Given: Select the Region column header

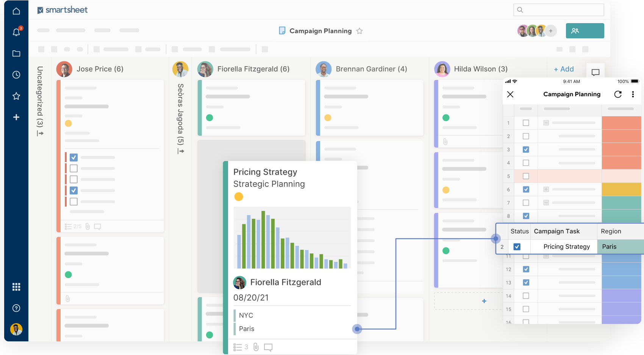Looking at the screenshot, I should coord(611,231).
